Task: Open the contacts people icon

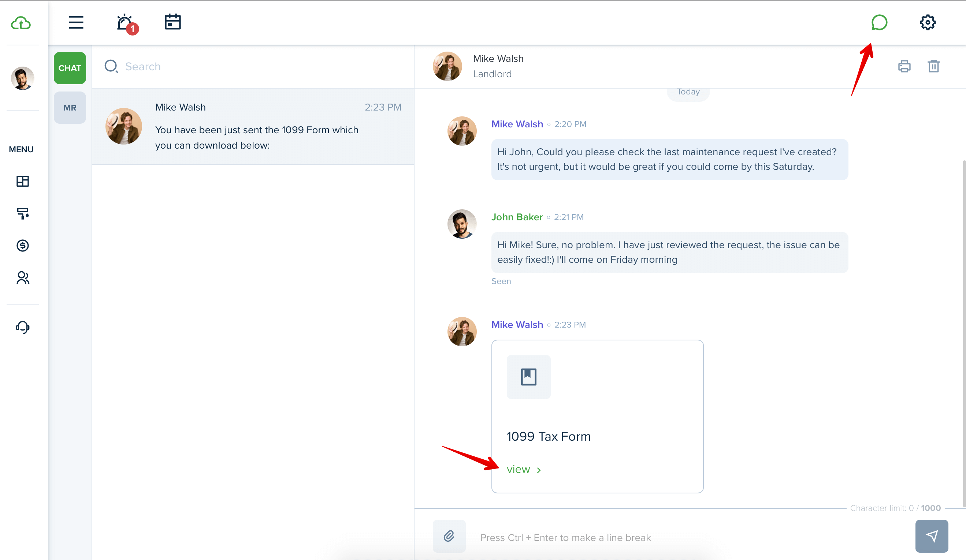Action: [23, 278]
